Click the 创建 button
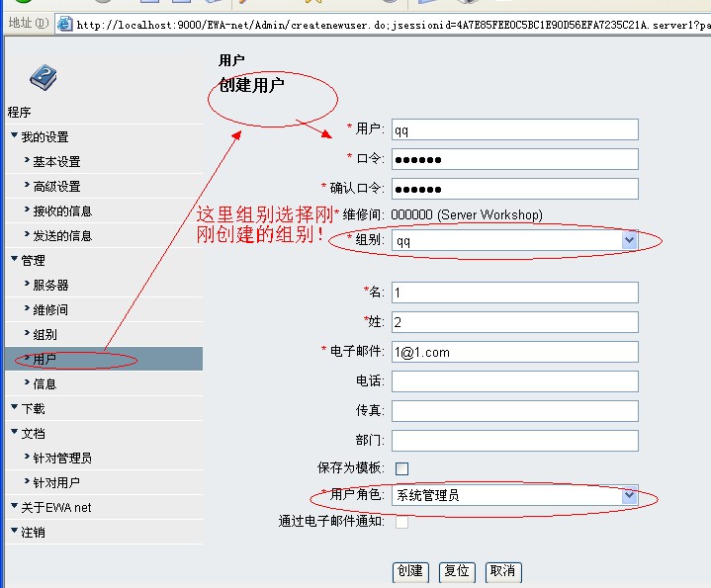Viewport: 711px width, 588px height. (x=409, y=571)
